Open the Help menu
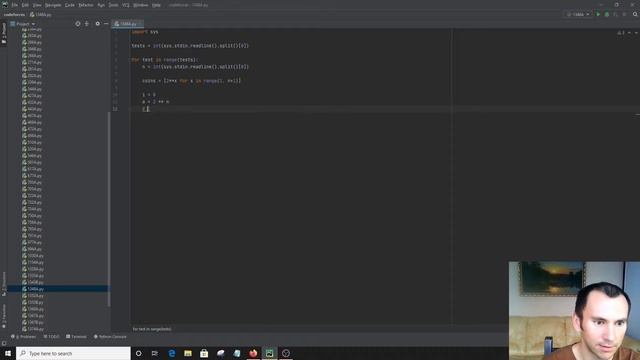Viewport: 640px width, 360px height. tap(156, 5)
